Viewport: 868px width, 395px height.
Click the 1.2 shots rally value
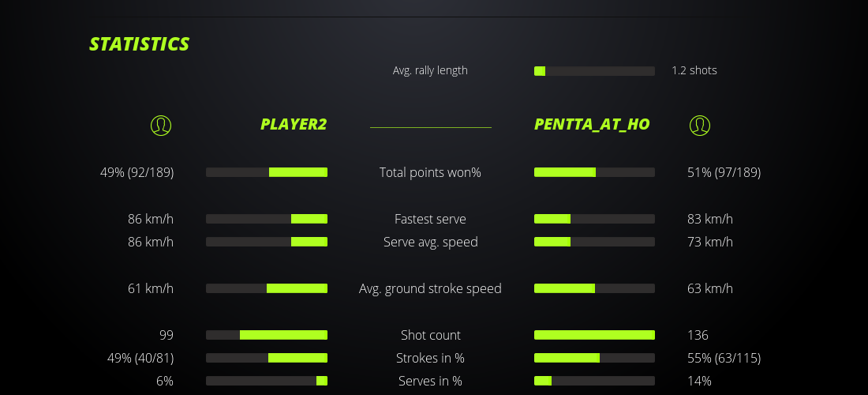tap(694, 70)
